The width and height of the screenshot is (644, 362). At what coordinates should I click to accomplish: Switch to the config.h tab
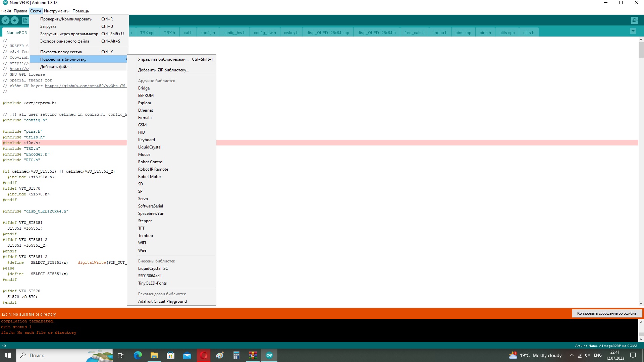[x=208, y=33]
